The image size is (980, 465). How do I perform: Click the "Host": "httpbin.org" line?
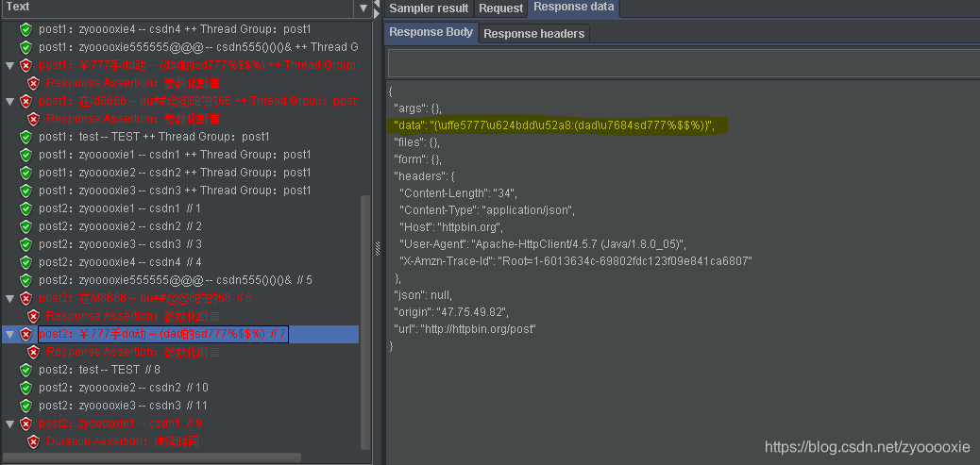pyautogui.click(x=450, y=227)
